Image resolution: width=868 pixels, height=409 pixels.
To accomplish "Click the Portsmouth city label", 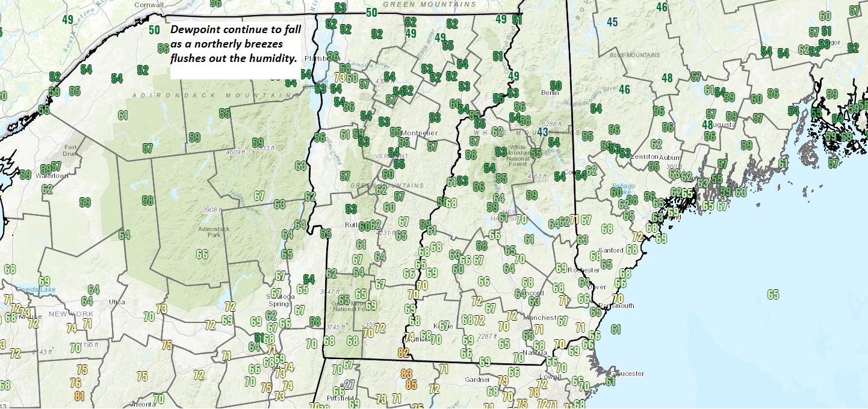I will (618, 306).
